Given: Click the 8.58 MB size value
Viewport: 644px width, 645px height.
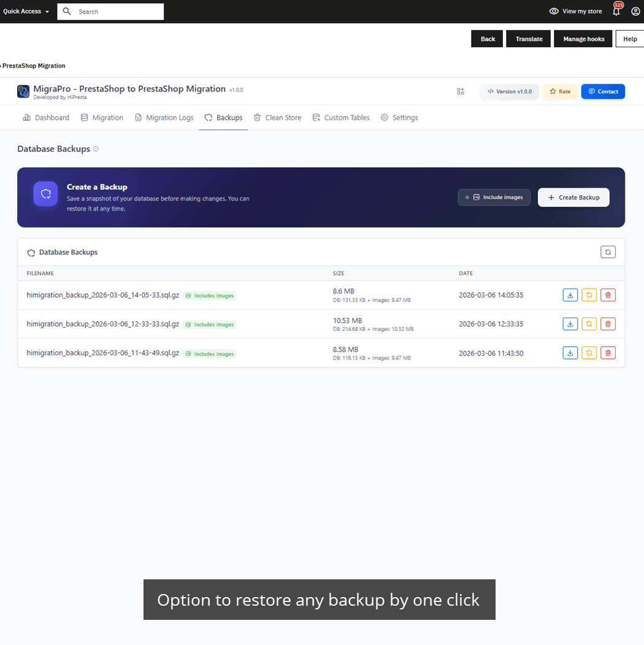Looking at the screenshot, I should point(346,349).
